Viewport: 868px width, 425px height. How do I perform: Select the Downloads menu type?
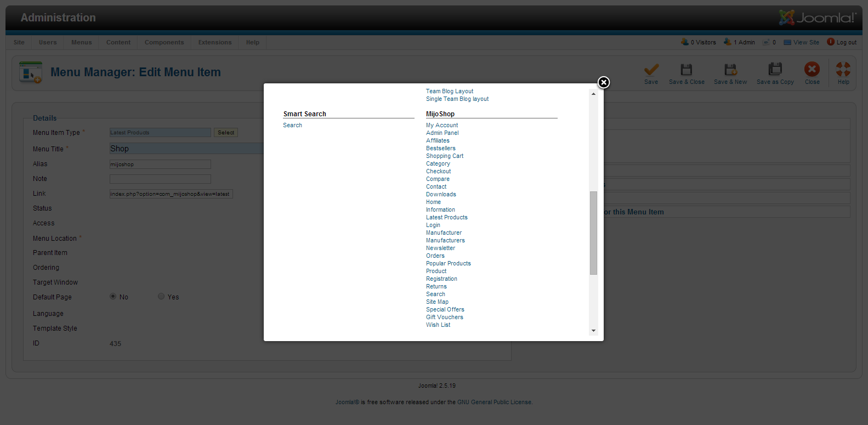(441, 195)
